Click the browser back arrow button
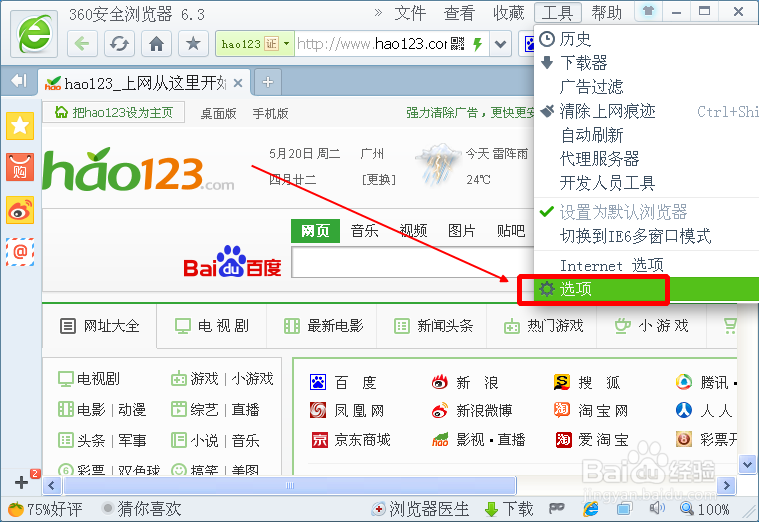 [x=82, y=44]
